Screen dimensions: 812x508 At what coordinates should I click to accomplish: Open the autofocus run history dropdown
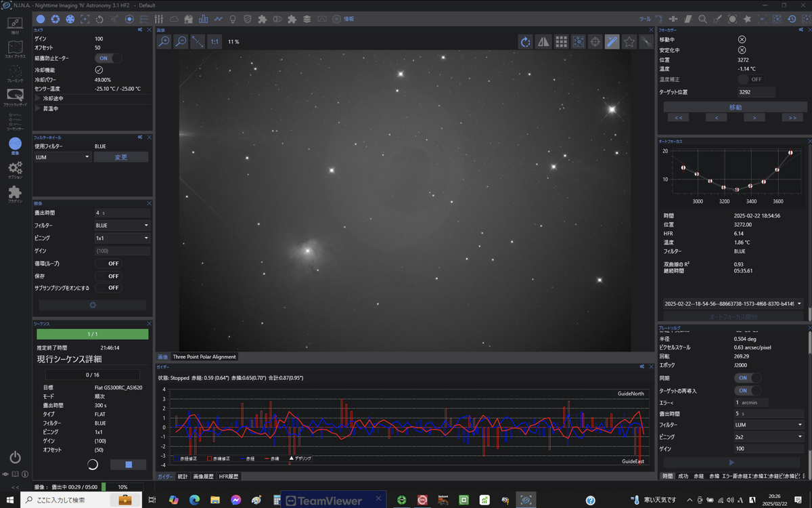[733, 304]
